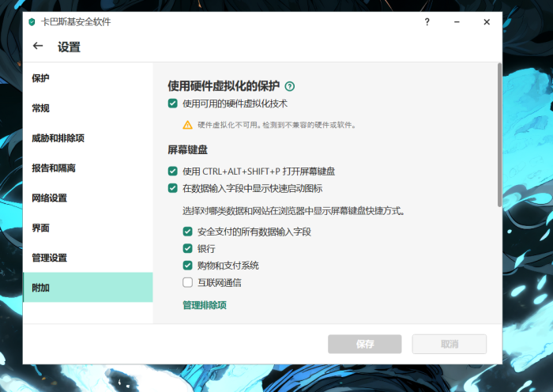Image resolution: width=553 pixels, height=392 pixels.
Task: Click the yellow warning triangle icon
Action: 188,125
